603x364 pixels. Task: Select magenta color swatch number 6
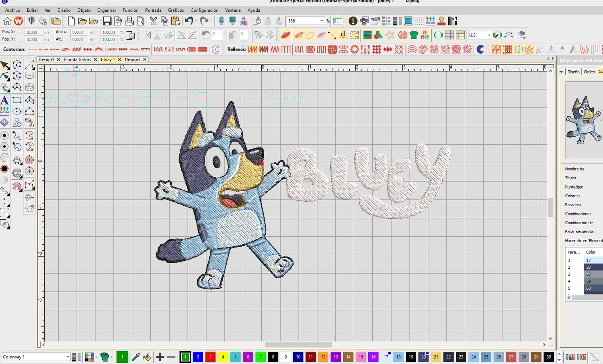[248, 357]
